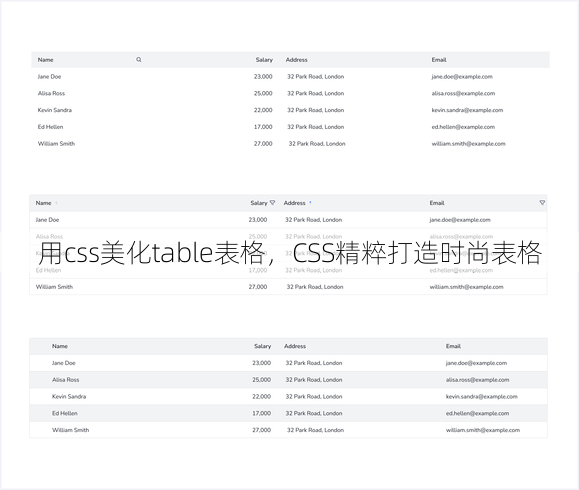Viewport: 579px width, 490px height.
Task: Open name search in top table header
Action: point(139,59)
